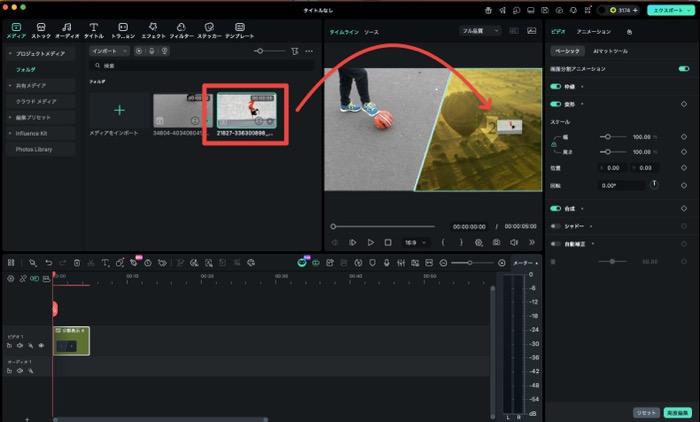Click the preview stop button
Image resolution: width=700 pixels, height=422 pixels.
coord(388,242)
